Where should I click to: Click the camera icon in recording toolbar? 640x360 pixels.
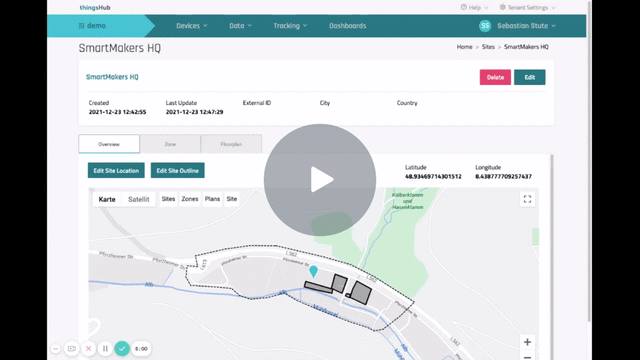(x=72, y=349)
